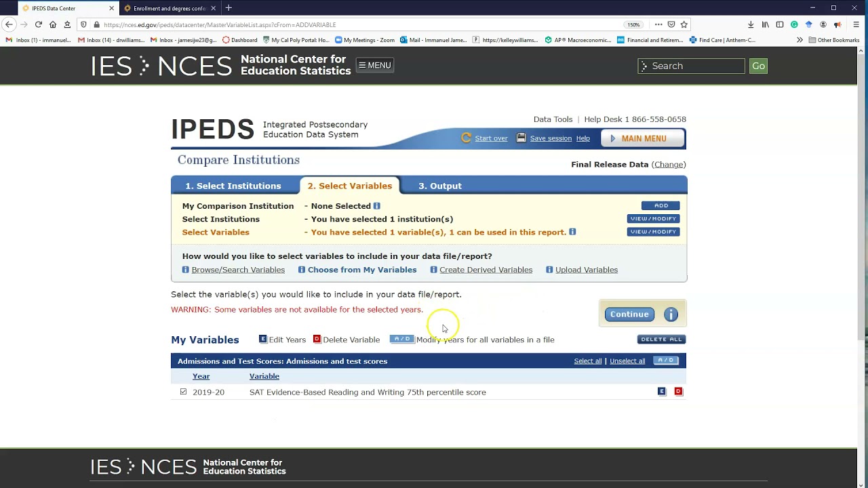
Task: Reload the current page
Action: [x=39, y=24]
